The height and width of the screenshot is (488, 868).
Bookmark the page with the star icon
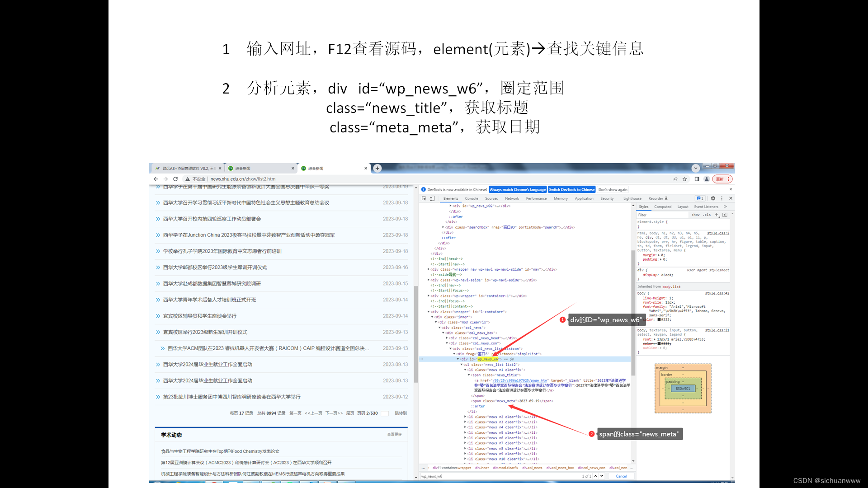click(685, 179)
